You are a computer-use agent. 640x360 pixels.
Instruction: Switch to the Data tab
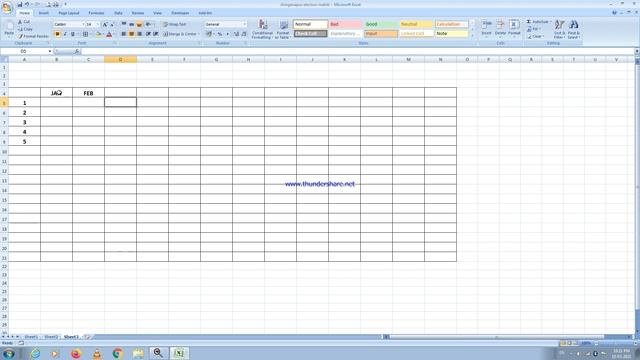point(118,13)
